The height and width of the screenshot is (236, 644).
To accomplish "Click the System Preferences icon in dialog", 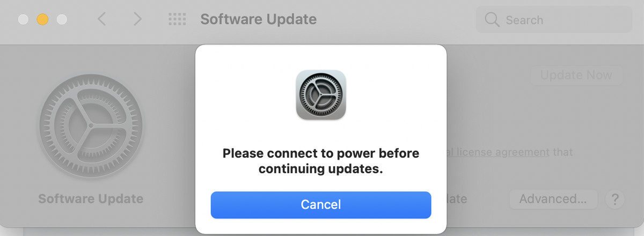I will coord(321,95).
